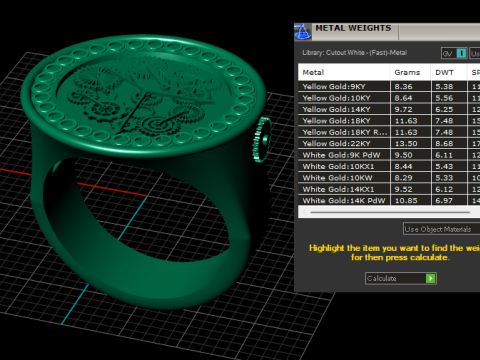
Task: Select the METAL WEIGHTS tab
Action: point(353,28)
